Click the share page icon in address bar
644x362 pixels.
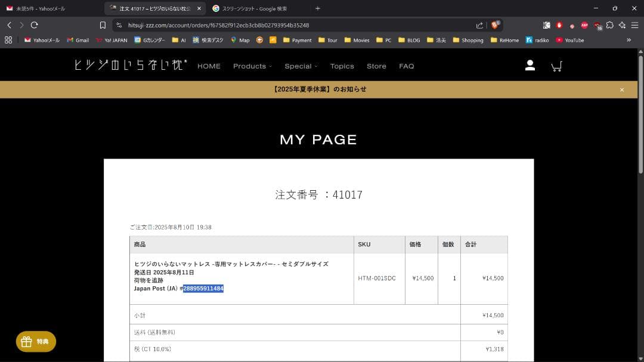point(479,26)
